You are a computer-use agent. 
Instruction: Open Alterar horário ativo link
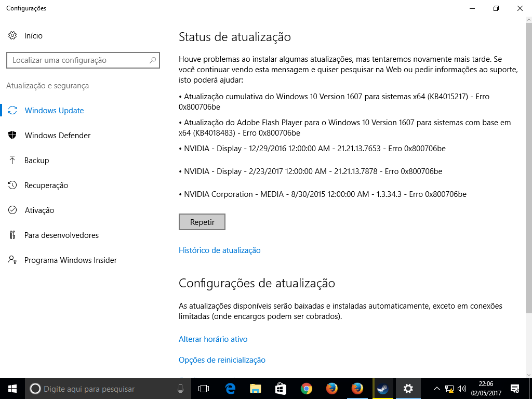[x=213, y=339]
